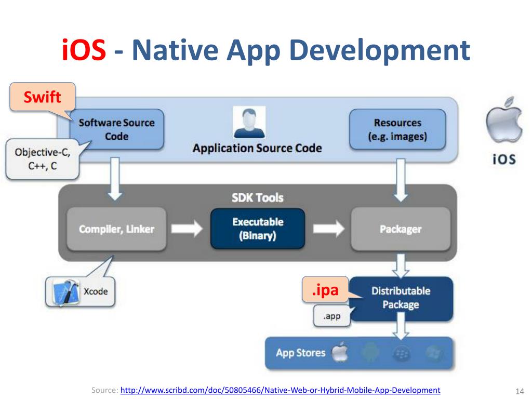Click the Xcode text label
Image resolution: width=532 pixels, height=399 pixels.
(96, 291)
